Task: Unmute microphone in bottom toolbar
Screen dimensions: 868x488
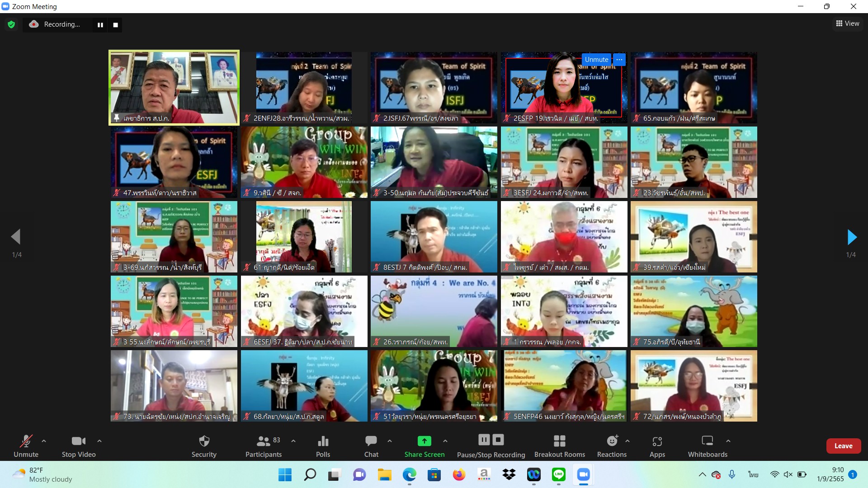Action: (26, 446)
